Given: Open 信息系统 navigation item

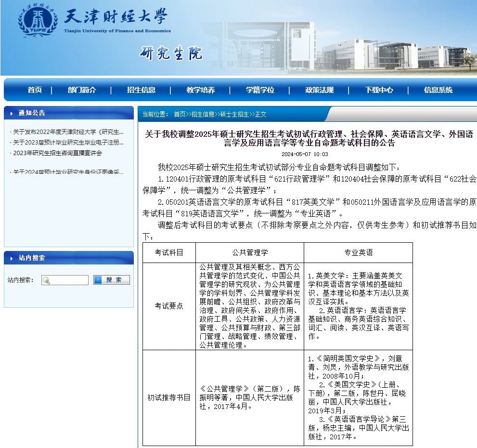Looking at the screenshot, I should pyautogui.click(x=438, y=90).
